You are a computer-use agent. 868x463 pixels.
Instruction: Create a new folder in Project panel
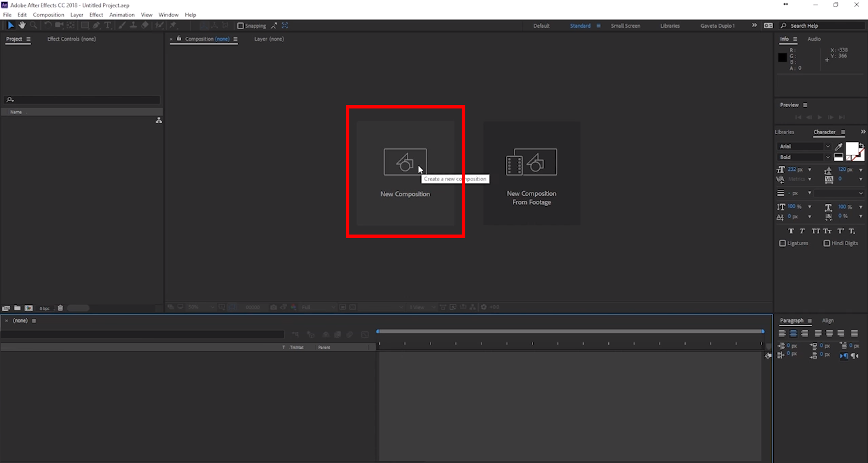pyautogui.click(x=18, y=308)
